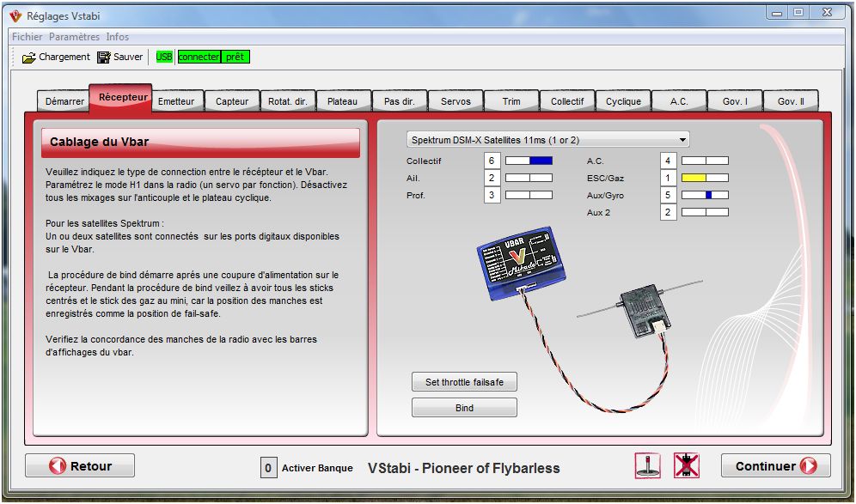
Task: Click the Ail. channel number field
Action: (492, 178)
